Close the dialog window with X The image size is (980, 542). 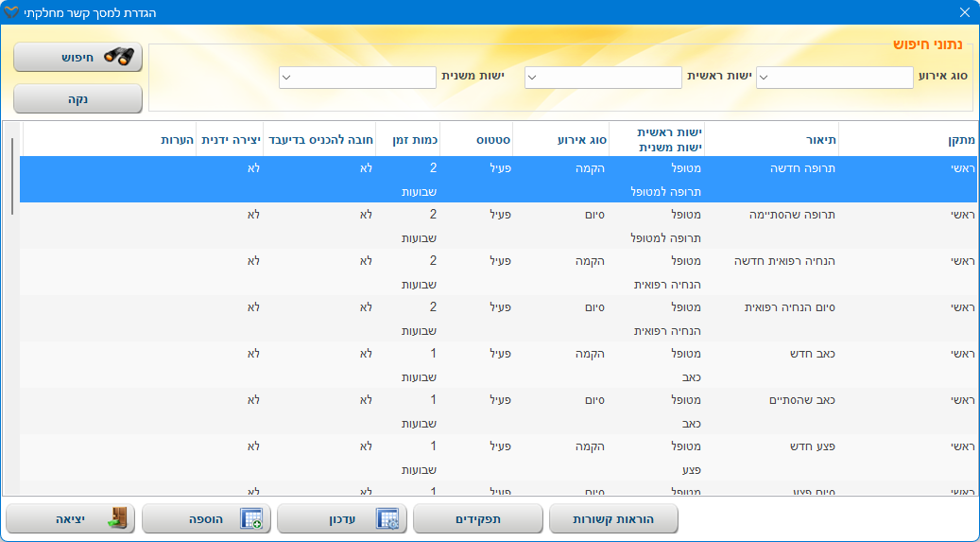click(x=964, y=12)
